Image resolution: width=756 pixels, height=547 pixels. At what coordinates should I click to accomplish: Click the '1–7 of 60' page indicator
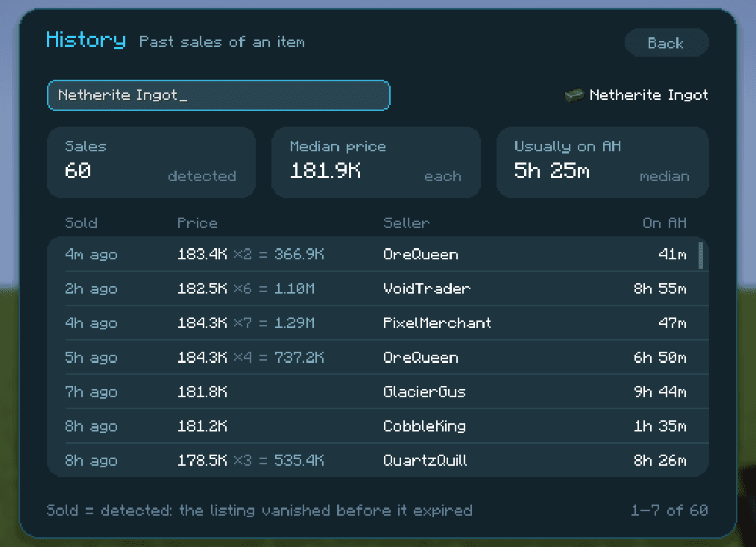point(670,510)
